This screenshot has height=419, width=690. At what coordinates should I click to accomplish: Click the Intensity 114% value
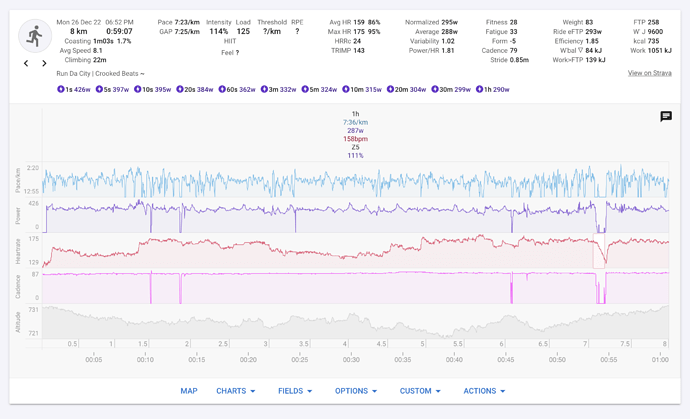click(219, 31)
